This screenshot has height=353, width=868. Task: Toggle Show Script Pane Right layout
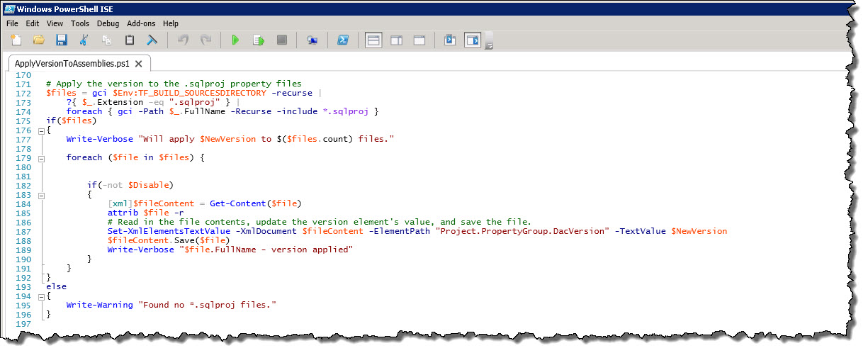tap(396, 40)
